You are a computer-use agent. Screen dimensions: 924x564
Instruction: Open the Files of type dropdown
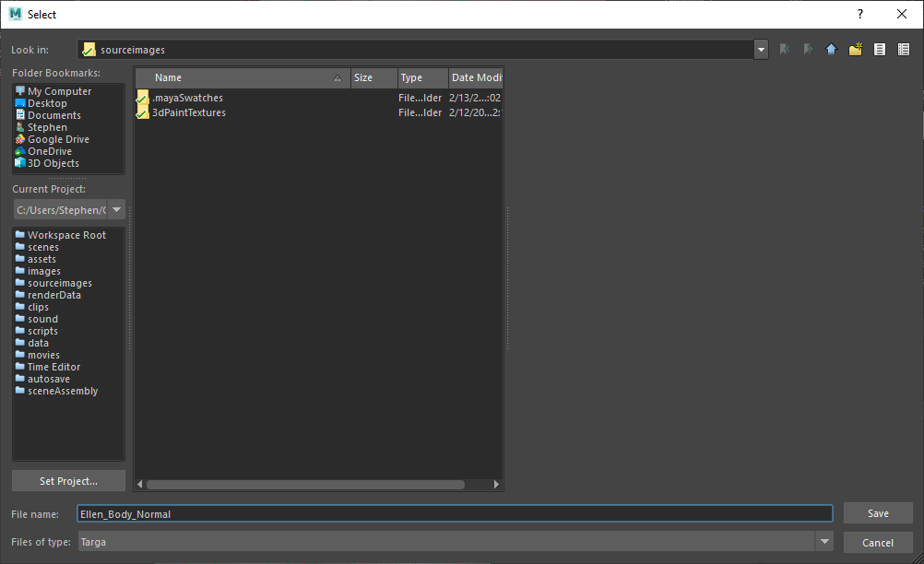pos(824,542)
